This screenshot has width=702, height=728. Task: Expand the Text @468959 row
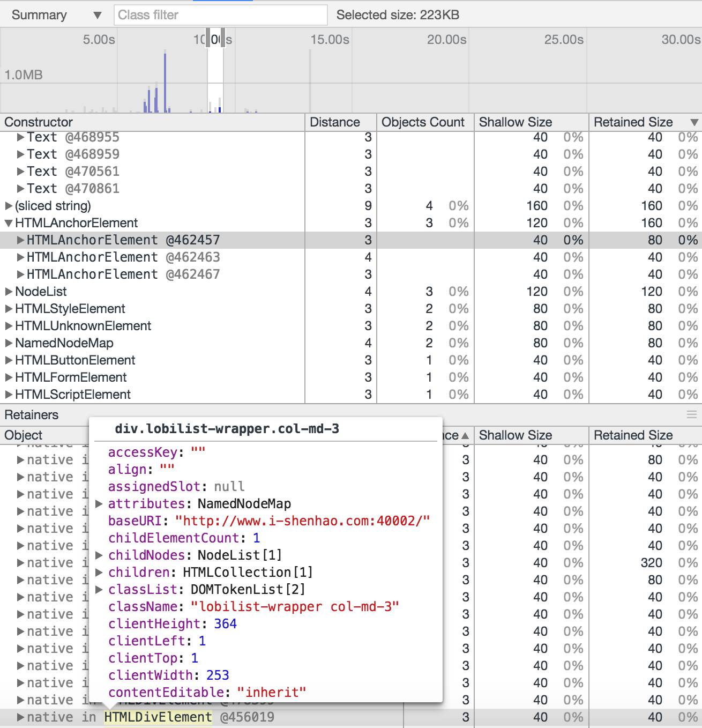coord(20,154)
